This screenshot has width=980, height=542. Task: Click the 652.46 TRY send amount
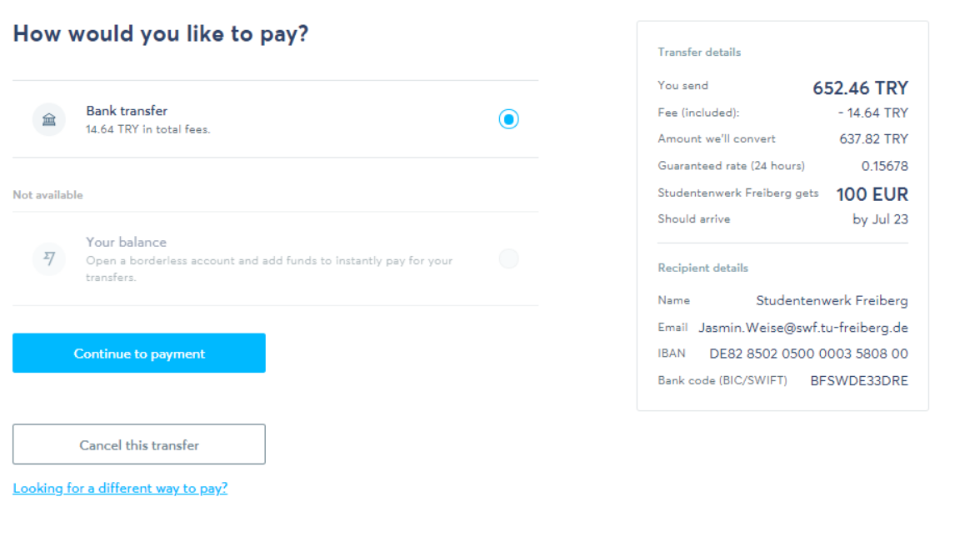(x=860, y=88)
